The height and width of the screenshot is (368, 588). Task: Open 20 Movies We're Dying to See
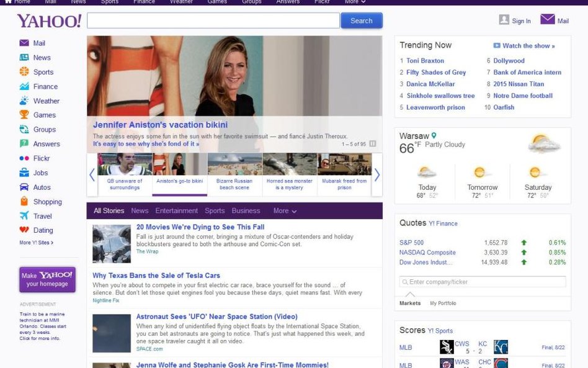pos(200,227)
